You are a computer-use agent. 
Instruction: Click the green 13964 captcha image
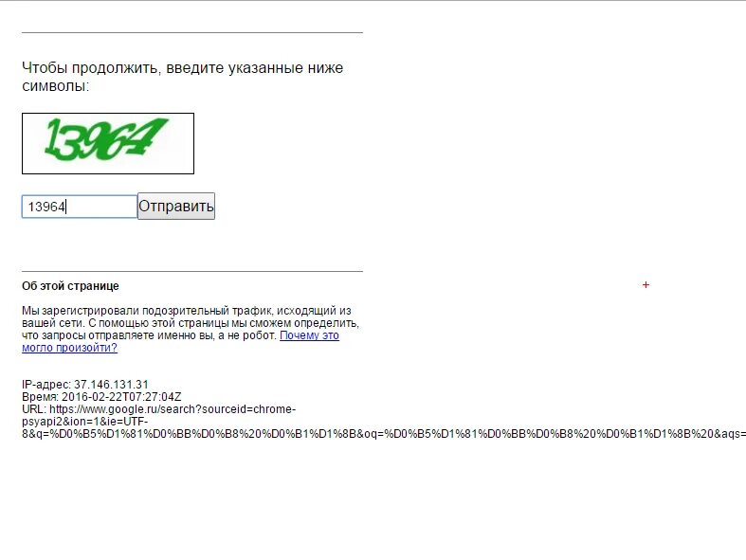click(x=108, y=143)
